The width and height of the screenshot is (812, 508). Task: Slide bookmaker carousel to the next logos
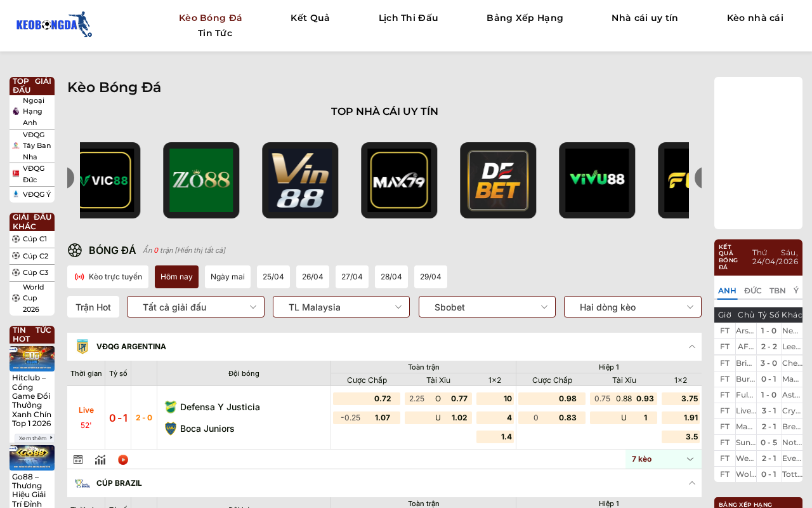[698, 178]
